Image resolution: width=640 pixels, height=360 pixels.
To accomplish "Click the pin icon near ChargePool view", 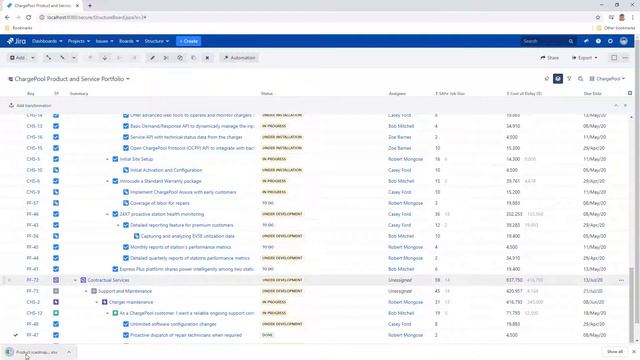I will click(x=547, y=79).
